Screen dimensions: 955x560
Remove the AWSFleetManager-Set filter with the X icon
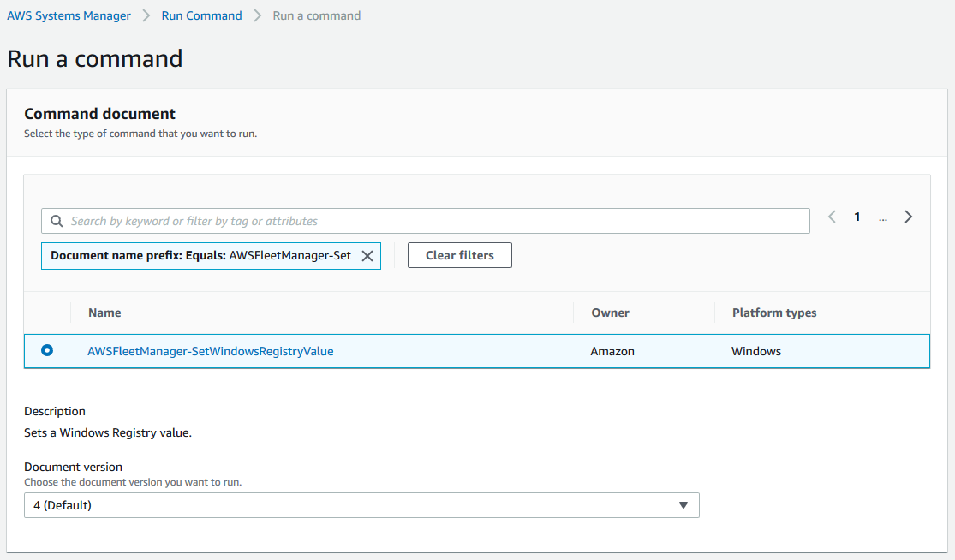pos(367,256)
